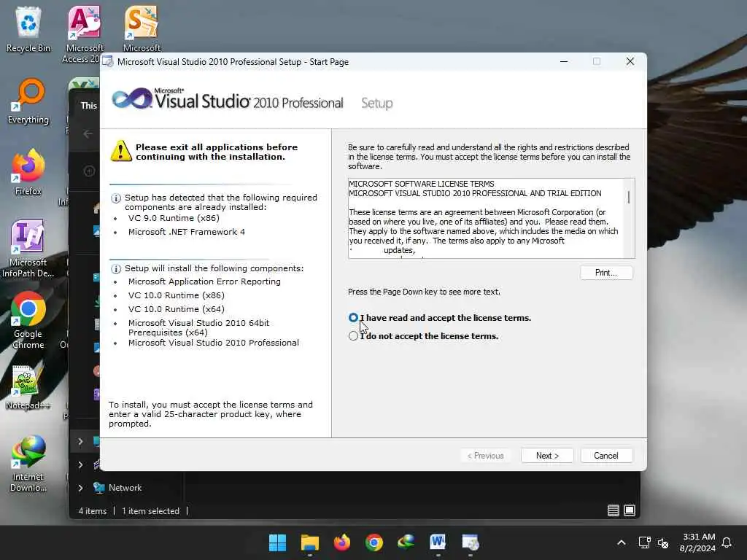Viewport: 747px width, 560px height.
Task: Expand the tree node directly above Network
Action: tap(80, 464)
